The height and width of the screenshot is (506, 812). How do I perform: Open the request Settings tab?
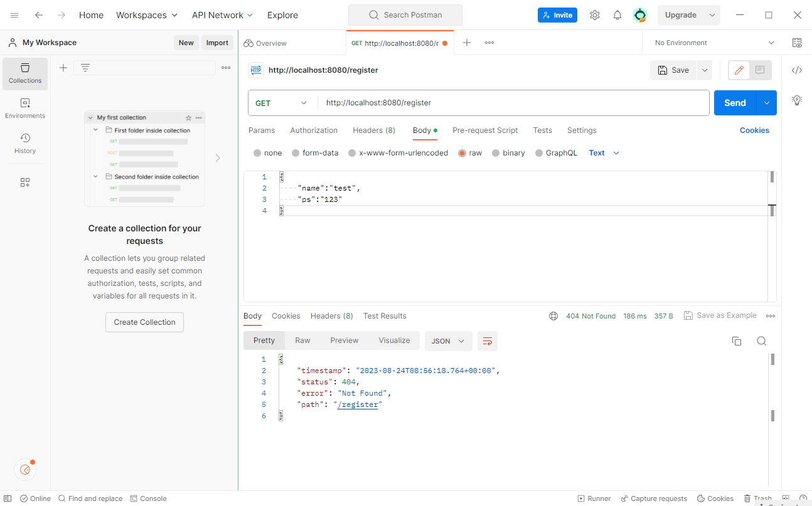click(x=582, y=130)
